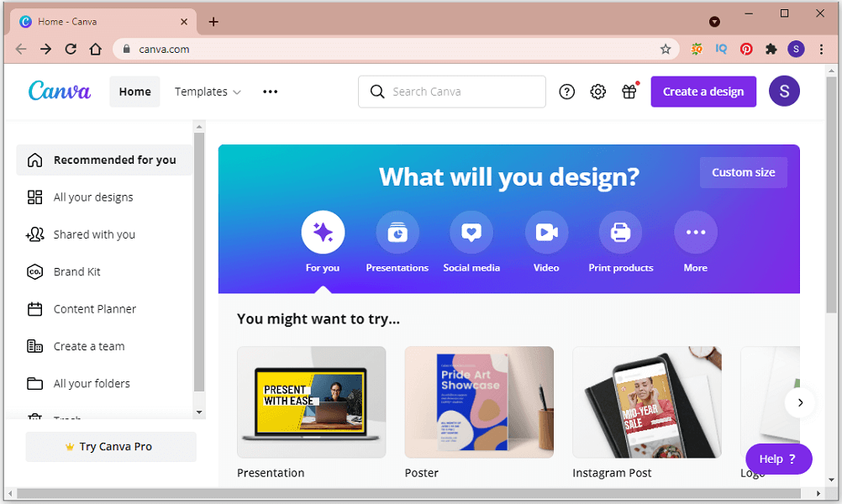The height and width of the screenshot is (504, 842).
Task: Select the Presentations category icon
Action: [x=397, y=232]
